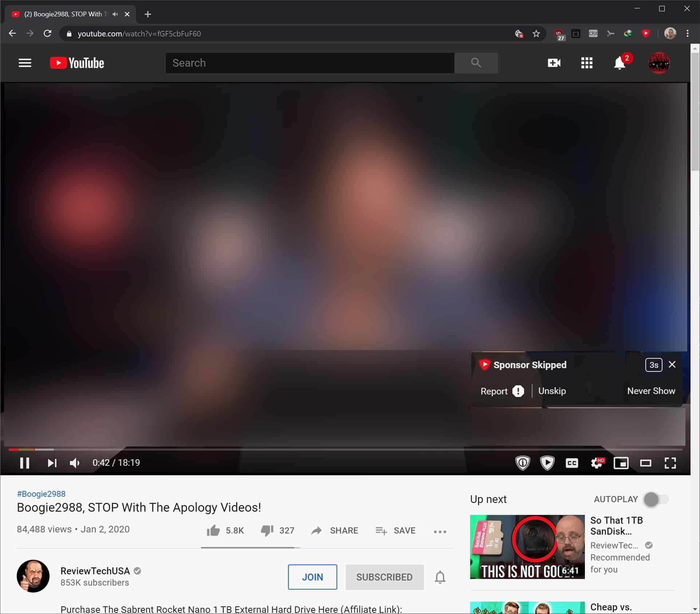The image size is (700, 614).
Task: Open the SanDisk recommended video thumbnail
Action: point(527,547)
